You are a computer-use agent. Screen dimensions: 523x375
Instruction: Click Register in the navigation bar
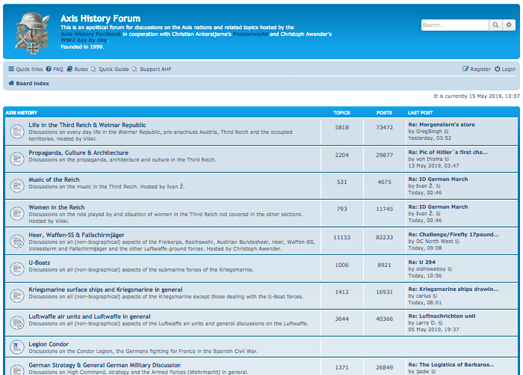tap(476, 69)
